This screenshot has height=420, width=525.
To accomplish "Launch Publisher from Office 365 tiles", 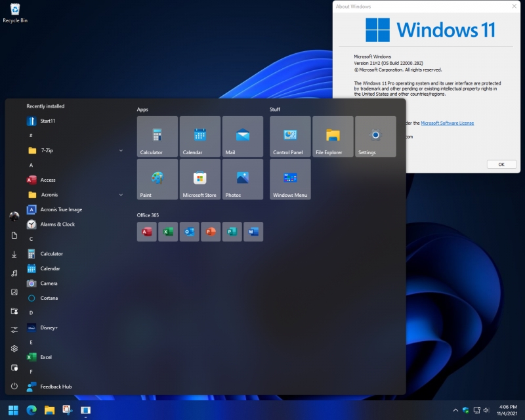I will (232, 232).
